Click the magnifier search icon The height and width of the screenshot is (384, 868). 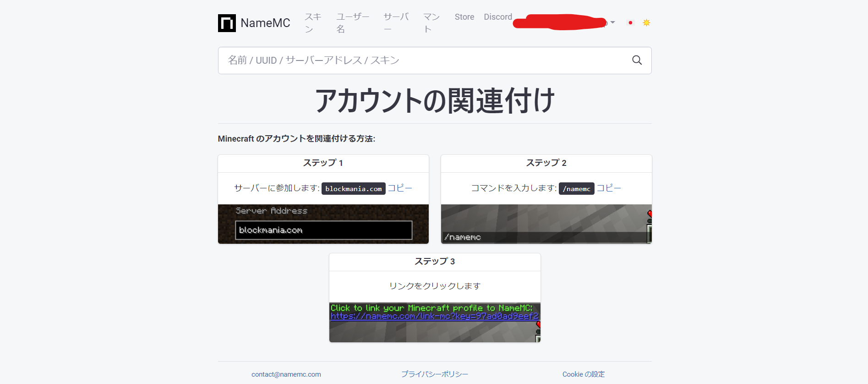[x=637, y=60]
